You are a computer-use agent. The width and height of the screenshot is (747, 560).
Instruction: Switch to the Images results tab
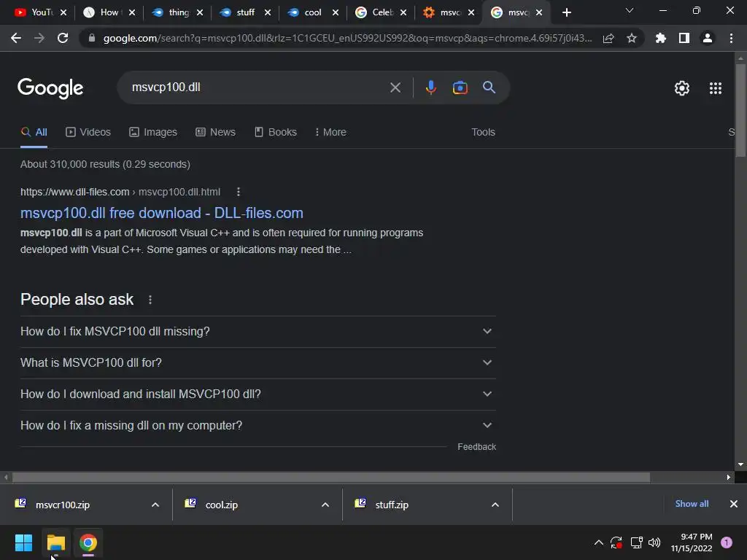(153, 133)
